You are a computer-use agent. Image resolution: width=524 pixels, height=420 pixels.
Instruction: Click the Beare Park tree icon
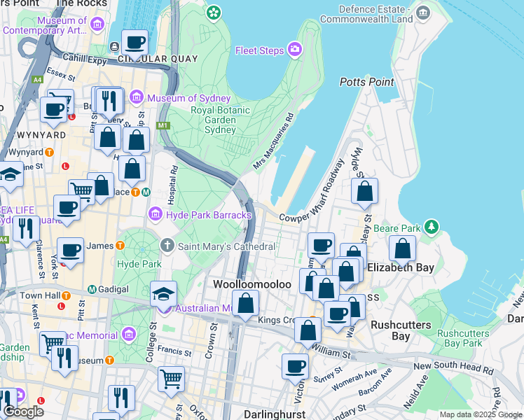pyautogui.click(x=432, y=227)
